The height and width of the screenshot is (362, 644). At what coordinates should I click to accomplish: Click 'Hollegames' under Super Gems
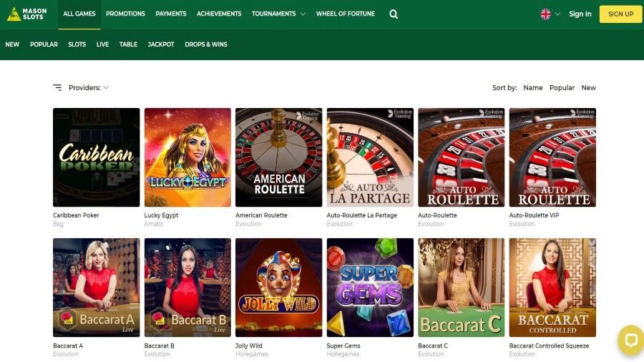pos(343,354)
